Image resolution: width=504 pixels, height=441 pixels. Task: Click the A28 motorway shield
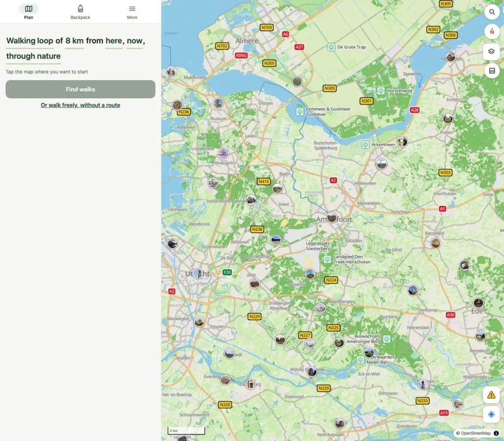[x=414, y=110]
